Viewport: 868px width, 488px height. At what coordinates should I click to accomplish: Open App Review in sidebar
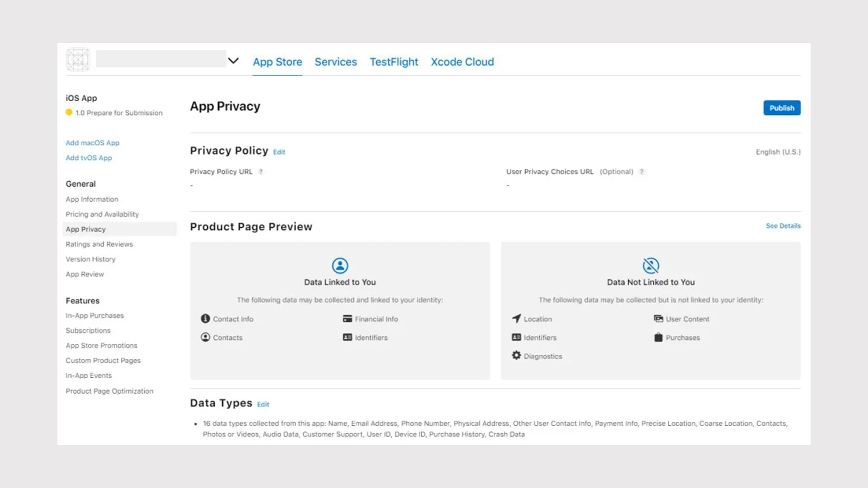tap(85, 274)
